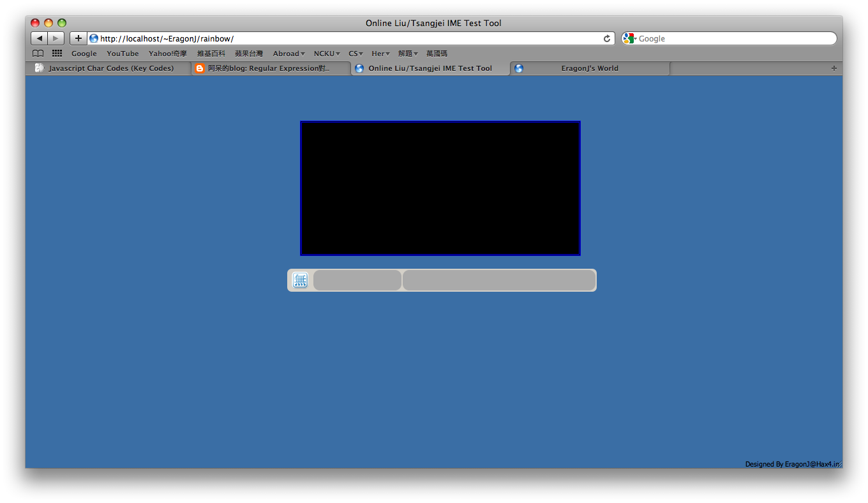Screen dimensions: 868x503
Task: Switch to EragonJ's World tab
Action: [x=590, y=68]
